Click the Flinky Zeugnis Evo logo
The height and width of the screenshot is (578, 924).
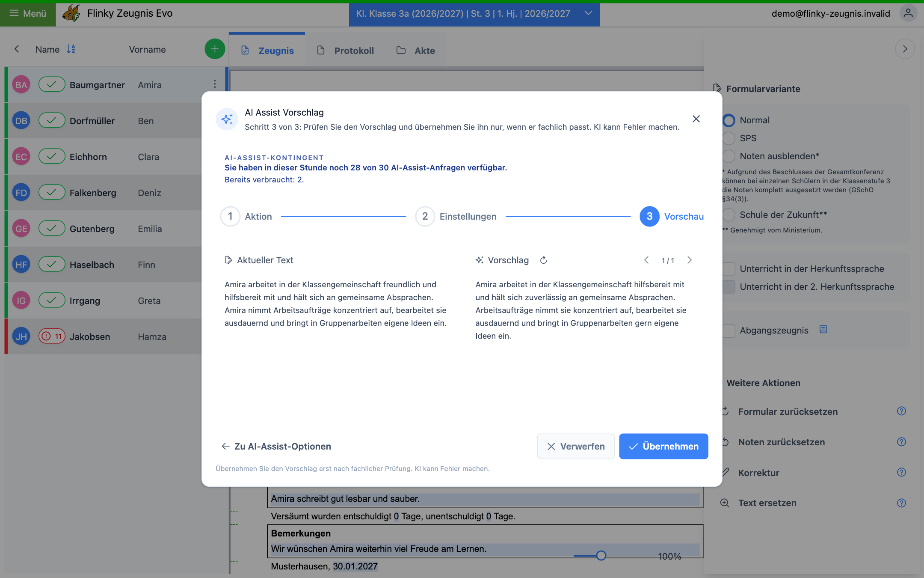[71, 13]
